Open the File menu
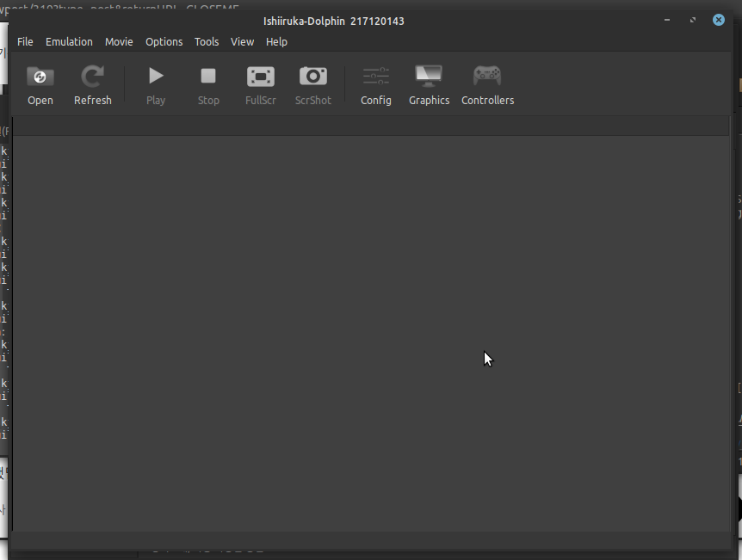 point(25,41)
